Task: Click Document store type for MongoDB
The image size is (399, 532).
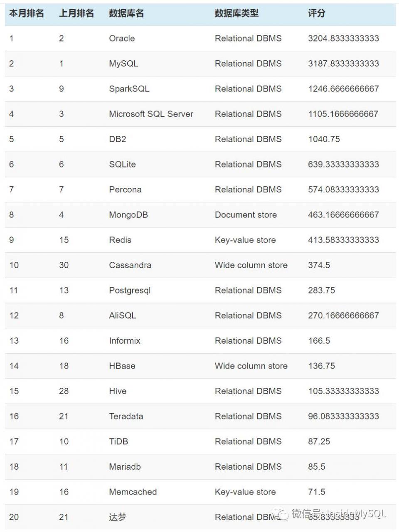Action: (246, 215)
